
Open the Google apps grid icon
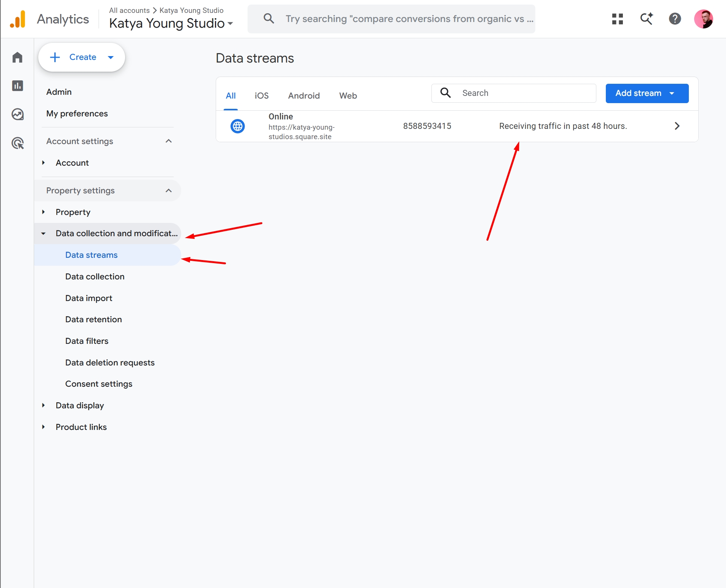pos(618,19)
